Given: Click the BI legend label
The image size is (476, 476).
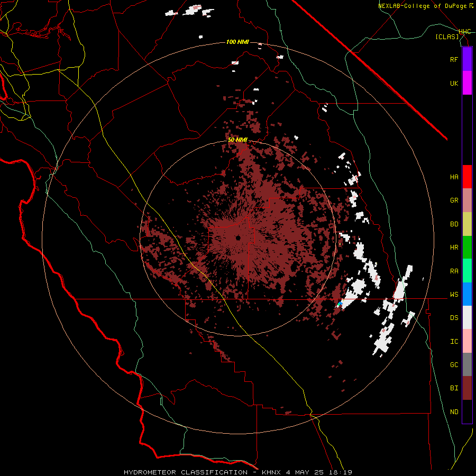Looking at the screenshot, I should click(x=454, y=388).
